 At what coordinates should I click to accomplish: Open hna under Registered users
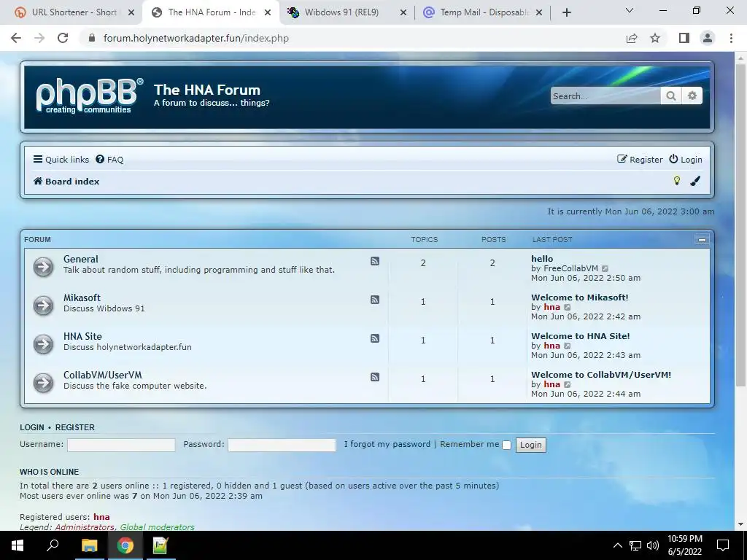click(x=101, y=517)
